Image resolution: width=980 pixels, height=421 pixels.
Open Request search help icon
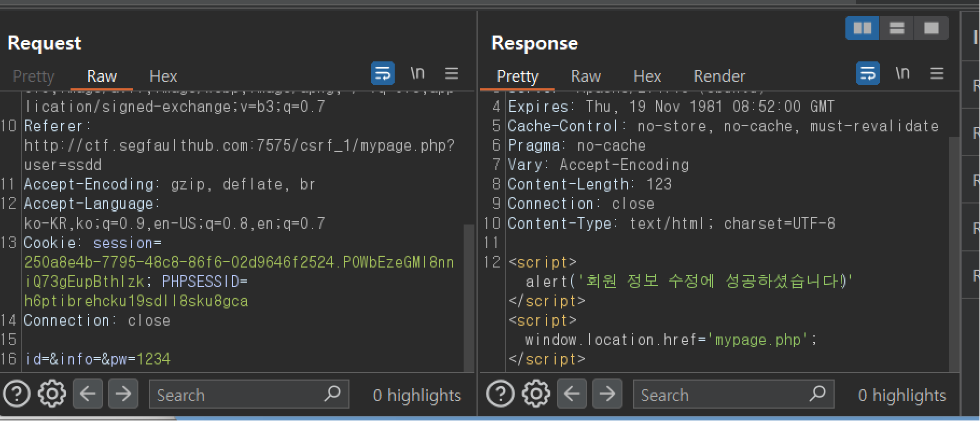coord(17,394)
